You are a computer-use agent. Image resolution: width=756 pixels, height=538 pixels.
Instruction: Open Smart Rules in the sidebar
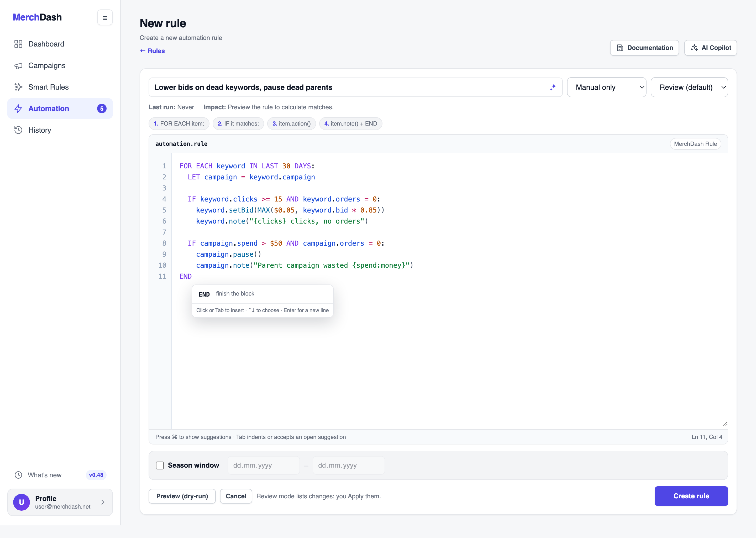60,87
